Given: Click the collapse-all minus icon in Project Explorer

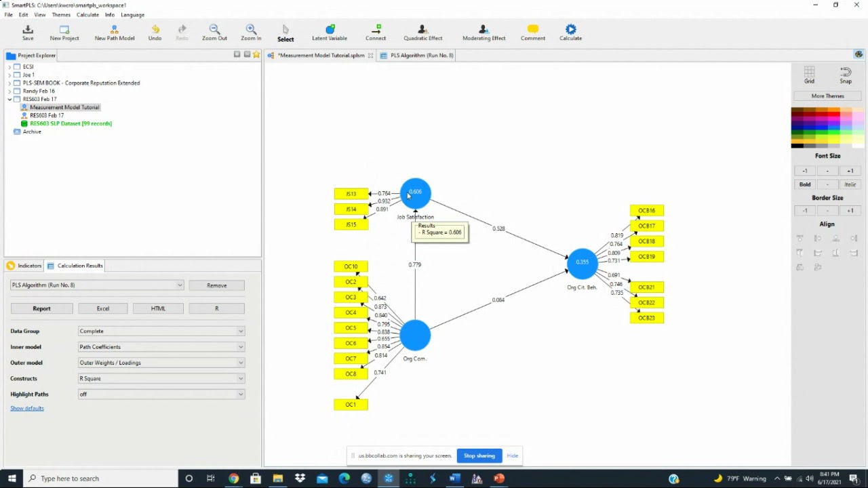Looking at the screenshot, I should (247, 54).
